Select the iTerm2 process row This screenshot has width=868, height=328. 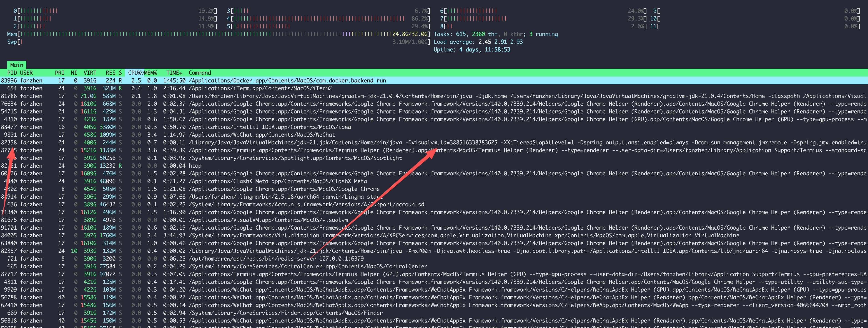[x=260, y=88]
